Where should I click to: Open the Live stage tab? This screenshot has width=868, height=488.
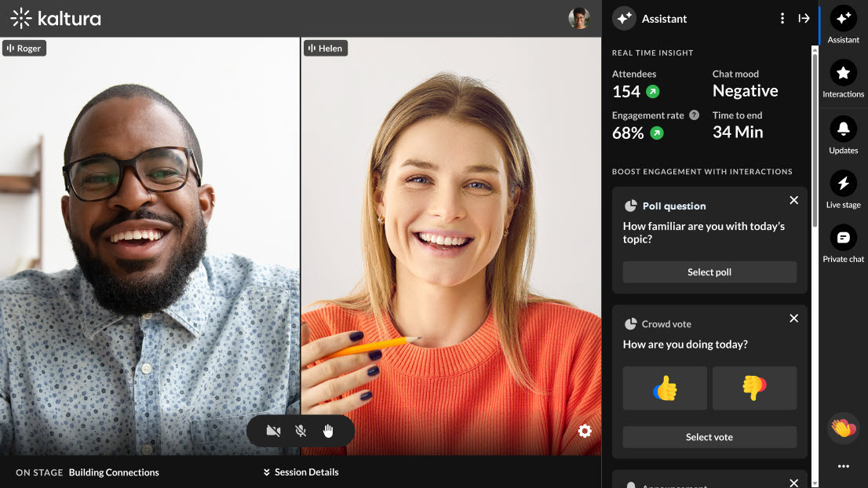(x=843, y=190)
